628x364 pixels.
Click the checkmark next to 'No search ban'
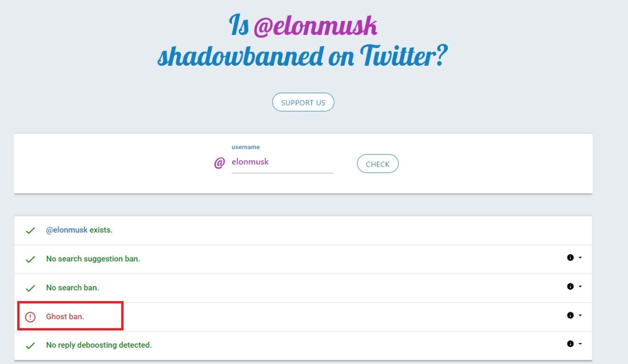(30, 288)
